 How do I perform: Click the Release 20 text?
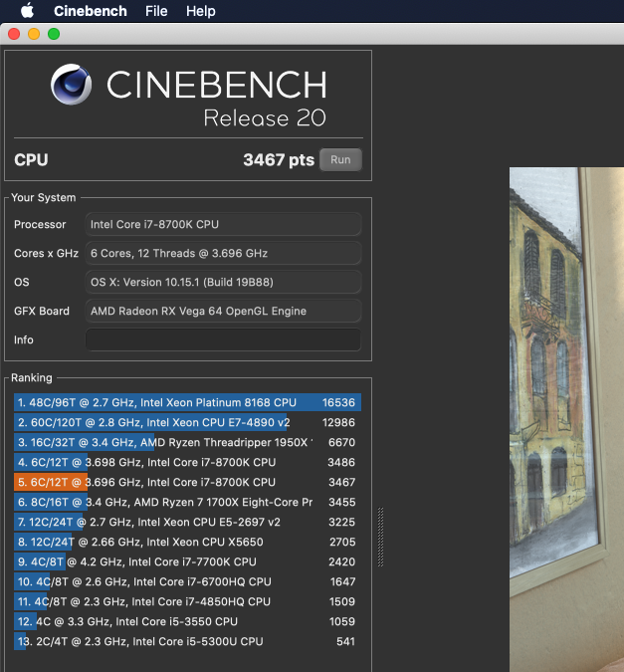[265, 117]
